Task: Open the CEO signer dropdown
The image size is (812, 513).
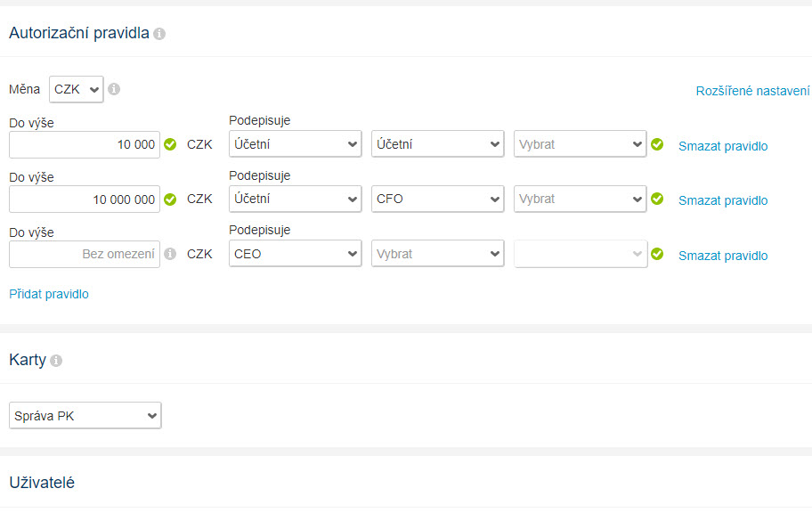Action: pos(296,254)
